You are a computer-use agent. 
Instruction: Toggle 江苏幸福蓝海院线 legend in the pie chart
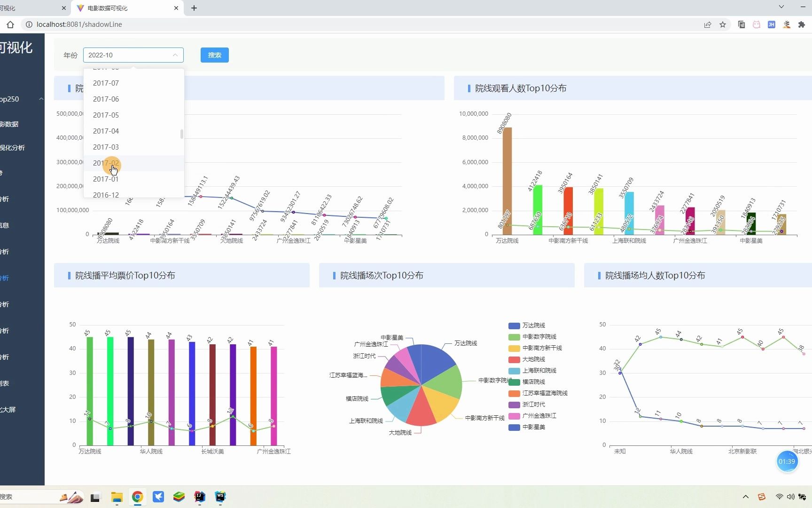click(x=538, y=393)
